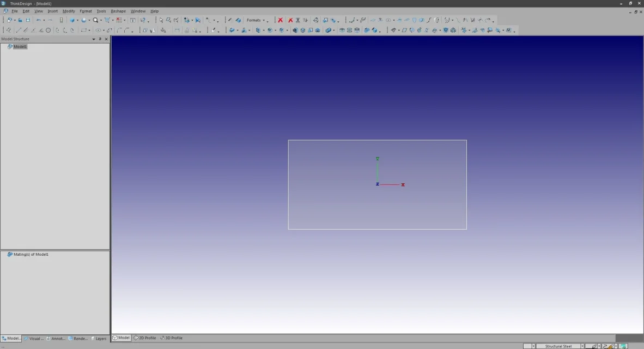This screenshot has width=644, height=349.
Task: Select Model1 in the Model Structure tree
Action: (20, 46)
